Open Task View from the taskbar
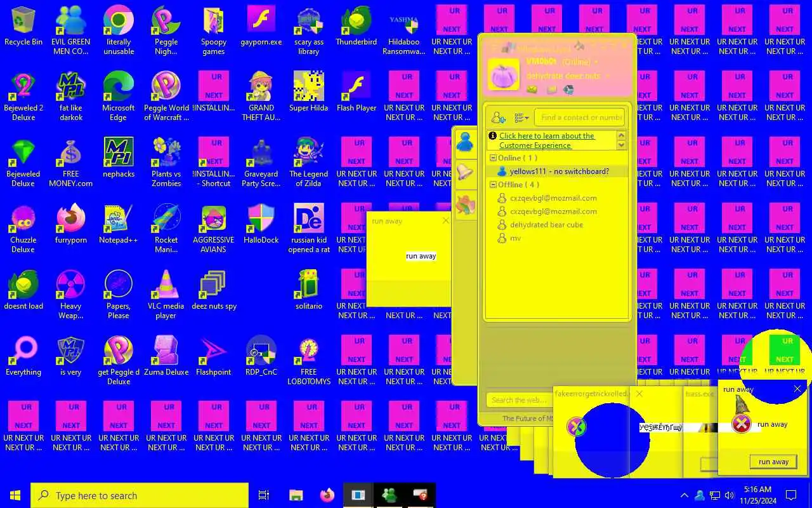The height and width of the screenshot is (508, 812). 264,495
